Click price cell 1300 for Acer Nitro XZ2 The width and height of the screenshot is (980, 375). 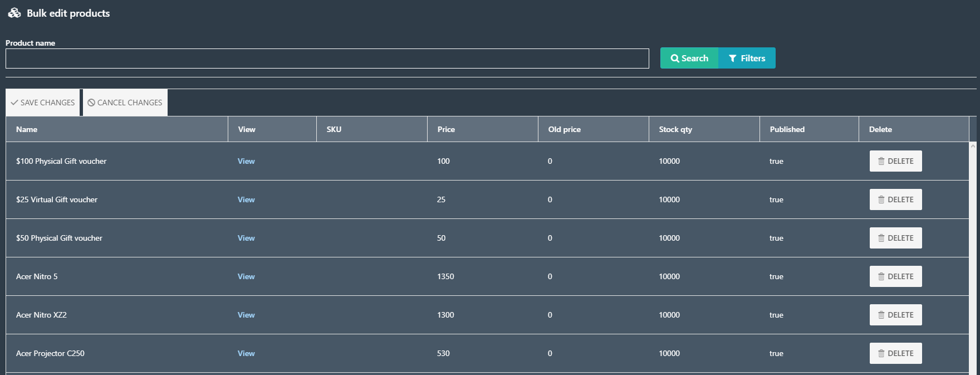pyautogui.click(x=483, y=315)
